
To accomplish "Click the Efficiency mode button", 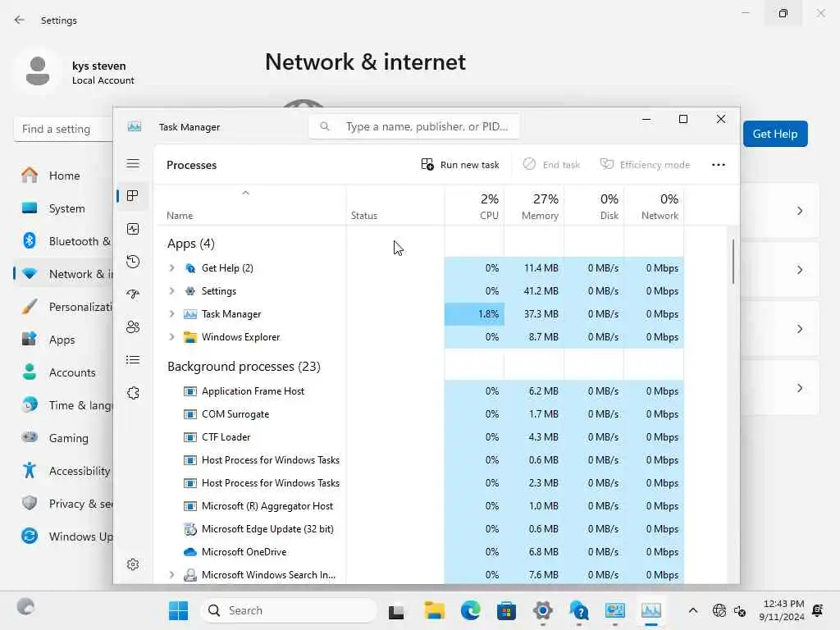I will (645, 164).
